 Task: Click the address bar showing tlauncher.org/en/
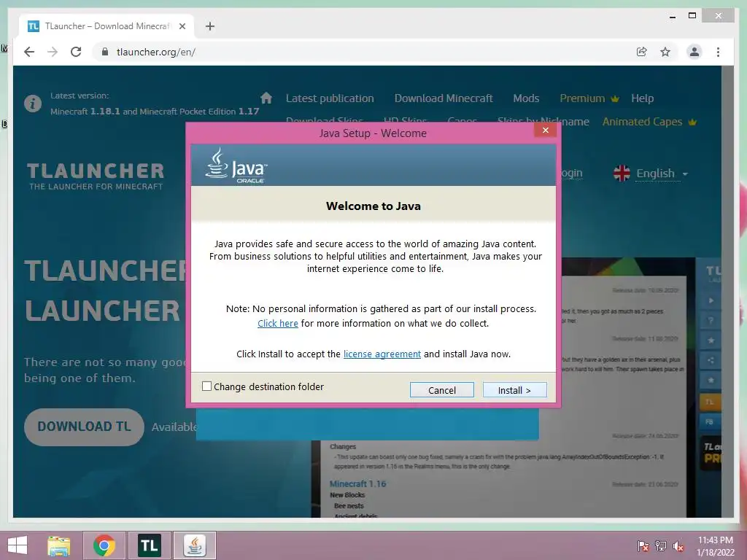pyautogui.click(x=362, y=52)
